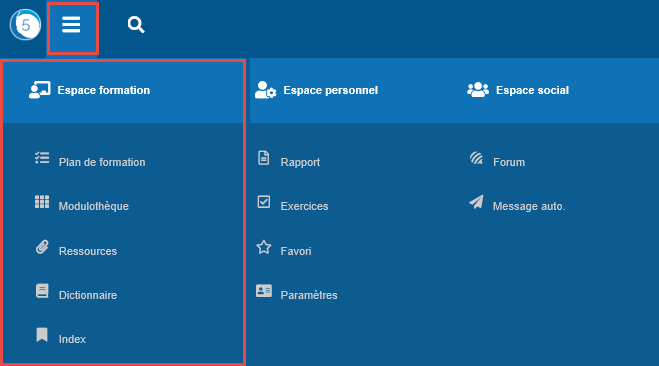The height and width of the screenshot is (366, 659).
Task: Go to Exercices
Action: pos(304,206)
